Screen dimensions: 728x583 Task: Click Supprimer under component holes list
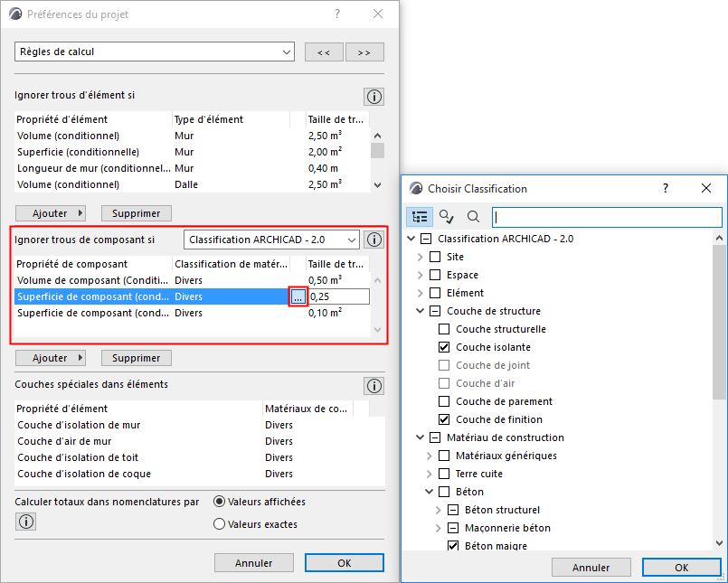[x=137, y=358]
